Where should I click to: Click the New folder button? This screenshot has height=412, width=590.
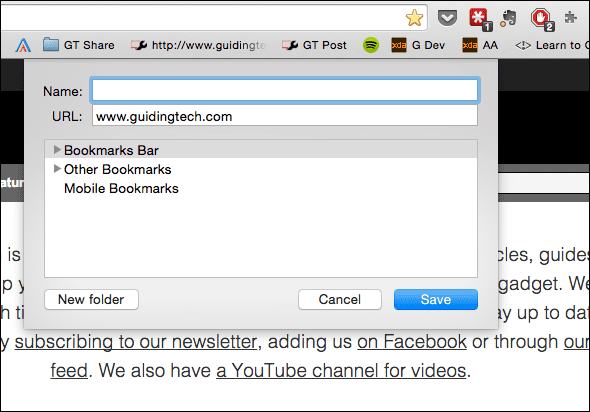tap(91, 299)
